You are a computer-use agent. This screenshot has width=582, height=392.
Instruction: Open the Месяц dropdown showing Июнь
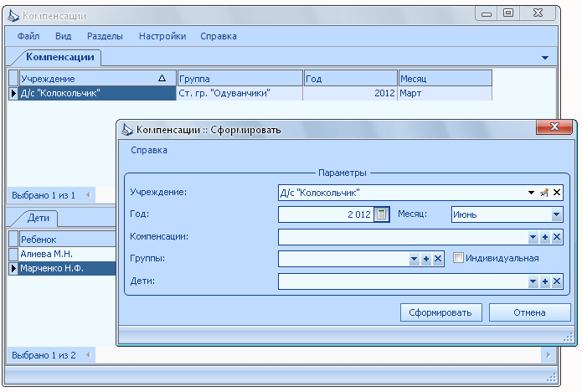point(556,214)
